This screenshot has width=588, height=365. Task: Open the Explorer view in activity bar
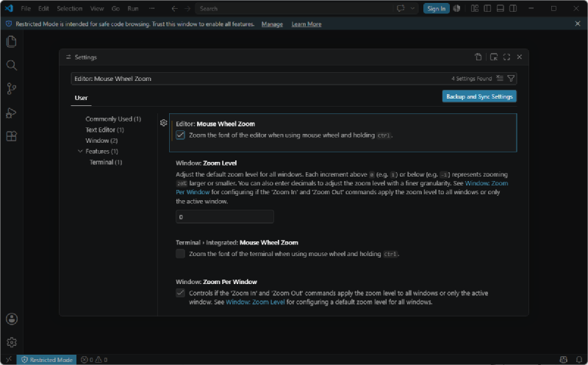click(x=12, y=41)
